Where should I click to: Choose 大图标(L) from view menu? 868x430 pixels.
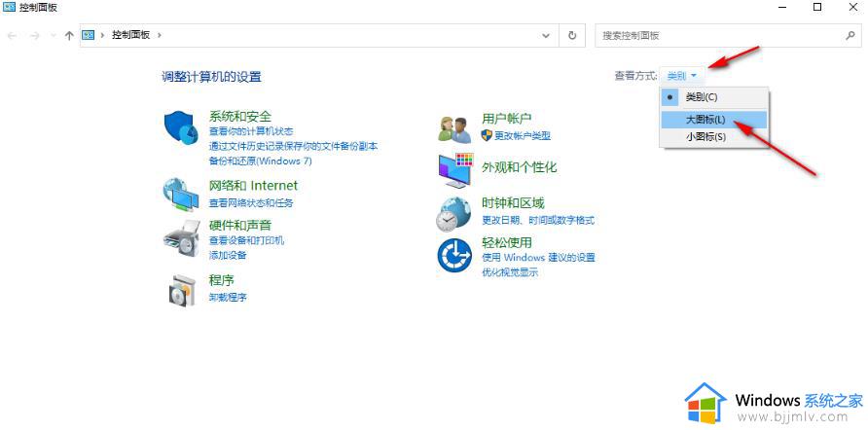coord(714,120)
